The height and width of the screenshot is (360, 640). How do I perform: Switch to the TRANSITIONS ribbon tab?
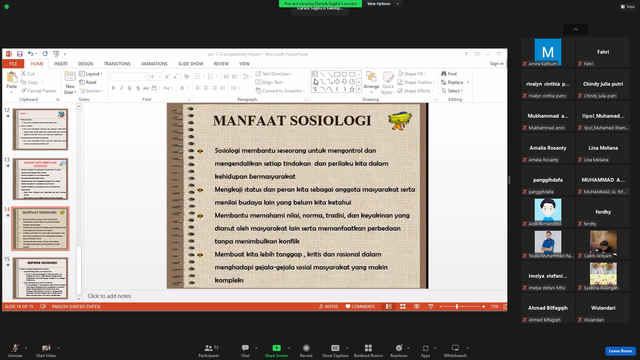coord(117,64)
